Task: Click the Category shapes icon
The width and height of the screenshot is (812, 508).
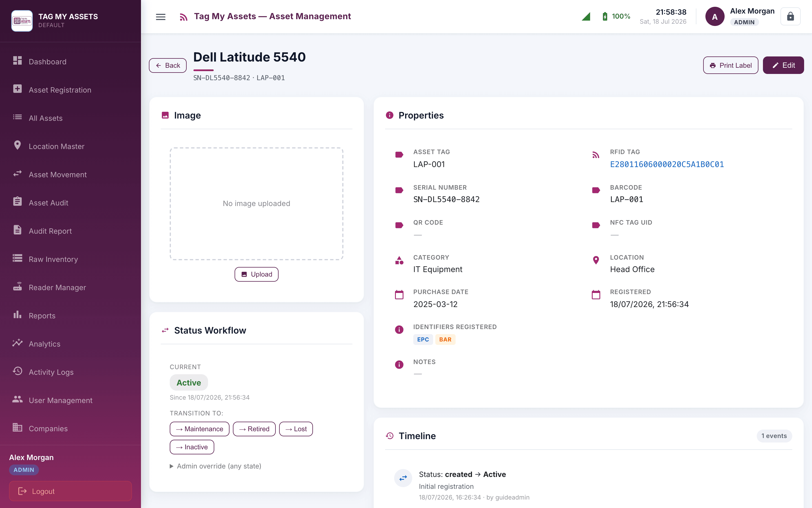Action: click(399, 260)
